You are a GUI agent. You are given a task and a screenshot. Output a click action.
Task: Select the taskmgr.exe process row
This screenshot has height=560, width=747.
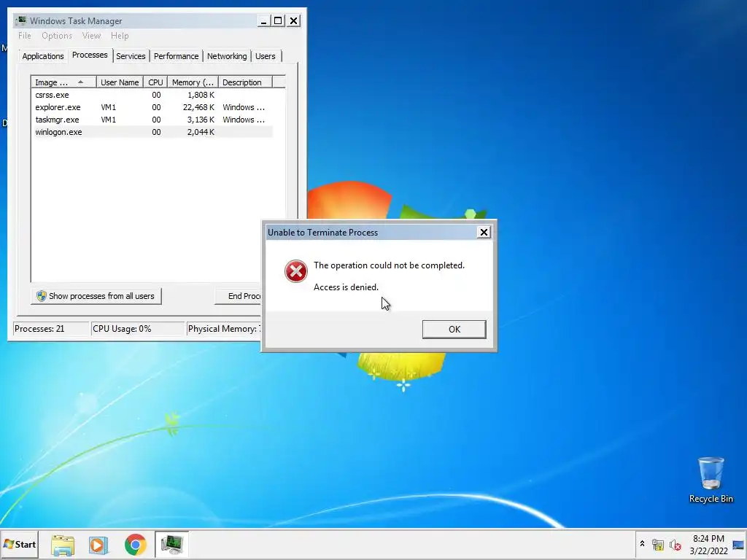click(152, 120)
